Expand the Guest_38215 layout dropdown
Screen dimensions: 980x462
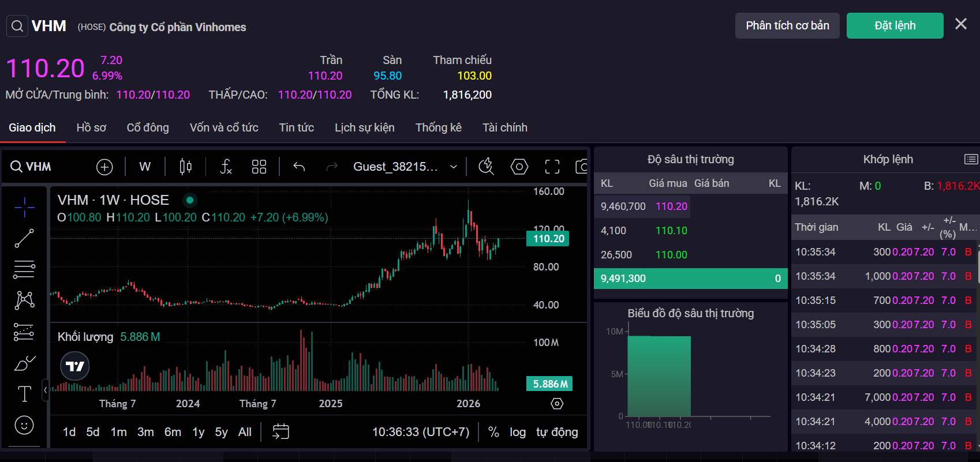coord(406,167)
